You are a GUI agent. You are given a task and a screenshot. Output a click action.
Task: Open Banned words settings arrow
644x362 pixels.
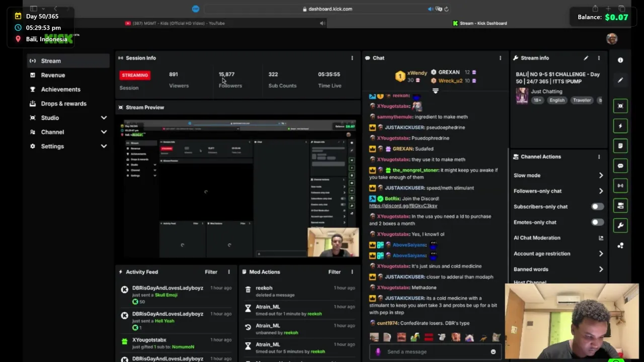tap(601, 269)
